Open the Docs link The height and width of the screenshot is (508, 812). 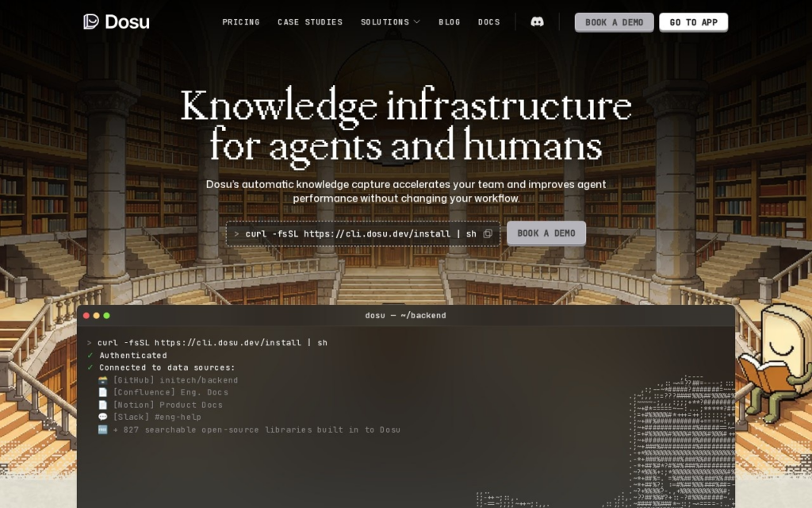click(488, 21)
